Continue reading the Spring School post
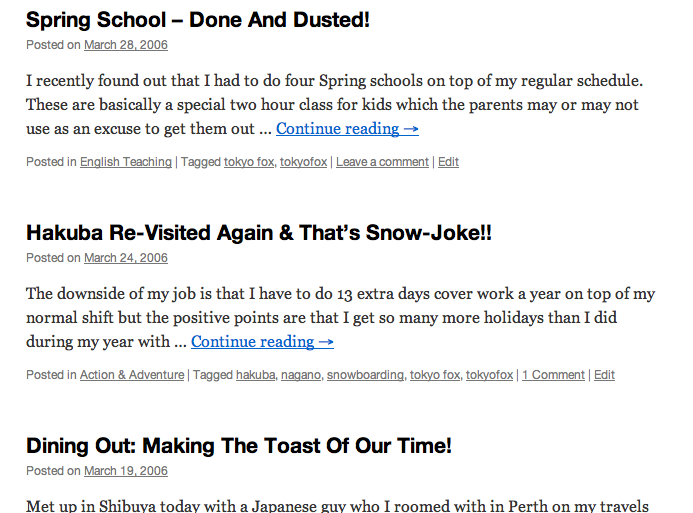This screenshot has height=513, width=693. click(x=347, y=129)
